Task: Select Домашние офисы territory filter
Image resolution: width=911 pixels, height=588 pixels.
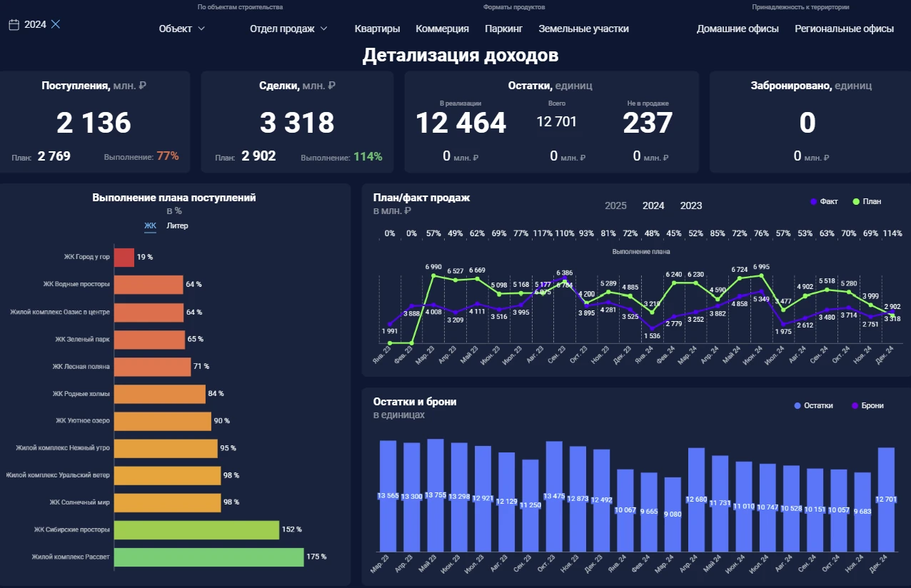Action: pos(738,29)
